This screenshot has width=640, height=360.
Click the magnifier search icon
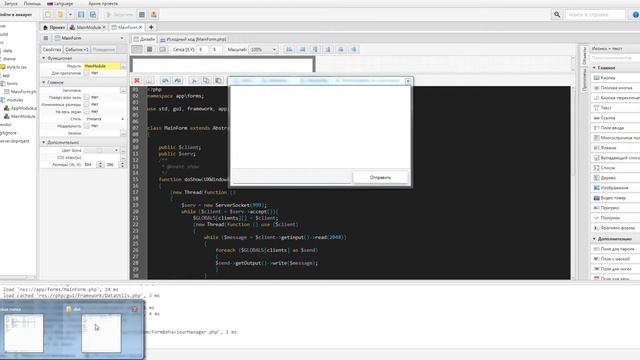click(x=557, y=15)
